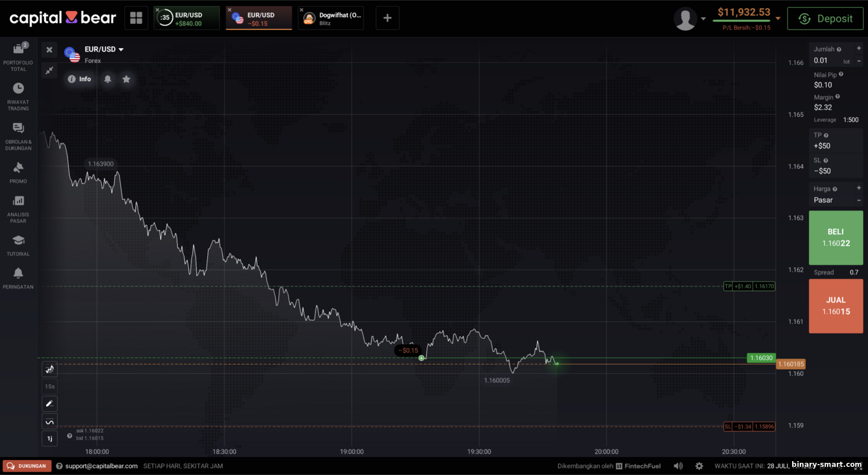
Task: Expand the user profile avatar menu
Action: [x=689, y=19]
